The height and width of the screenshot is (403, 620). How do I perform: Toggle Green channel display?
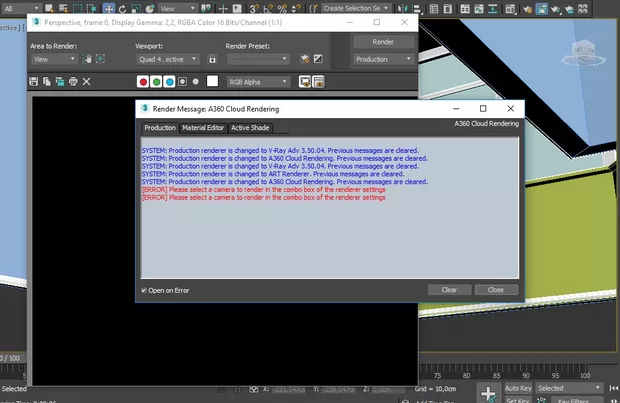point(156,82)
